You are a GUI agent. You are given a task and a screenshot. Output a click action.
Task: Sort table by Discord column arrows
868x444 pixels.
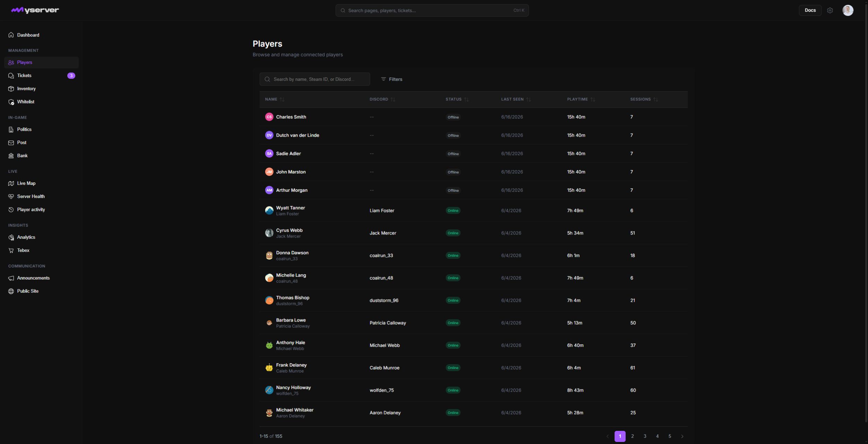pyautogui.click(x=393, y=100)
